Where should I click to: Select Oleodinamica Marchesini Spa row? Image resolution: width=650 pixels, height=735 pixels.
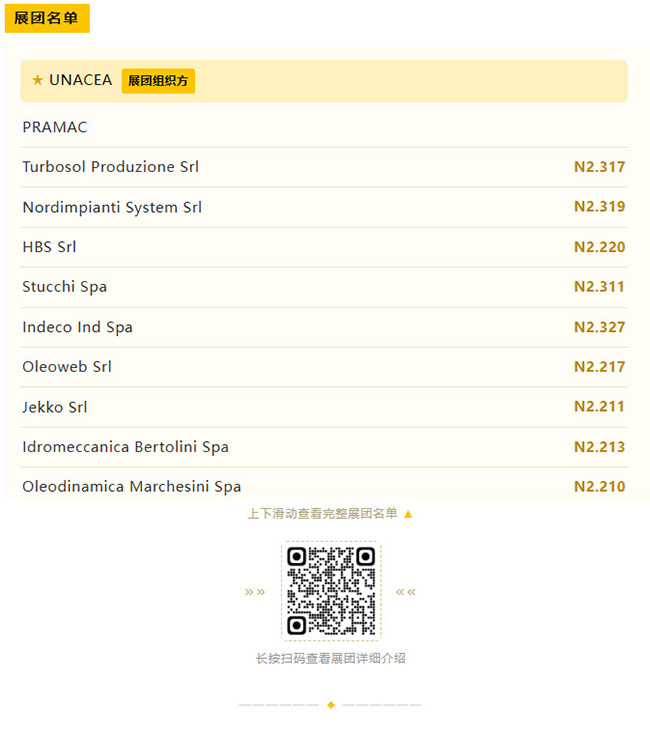click(x=324, y=485)
